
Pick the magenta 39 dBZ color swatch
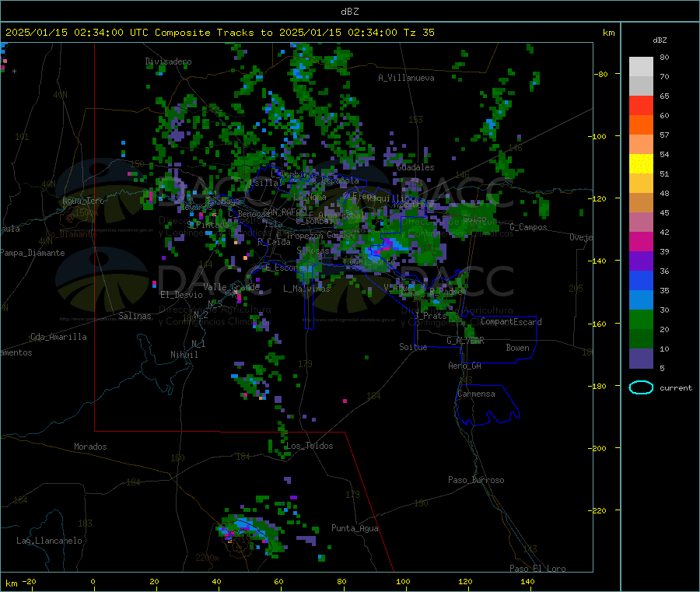pos(641,241)
